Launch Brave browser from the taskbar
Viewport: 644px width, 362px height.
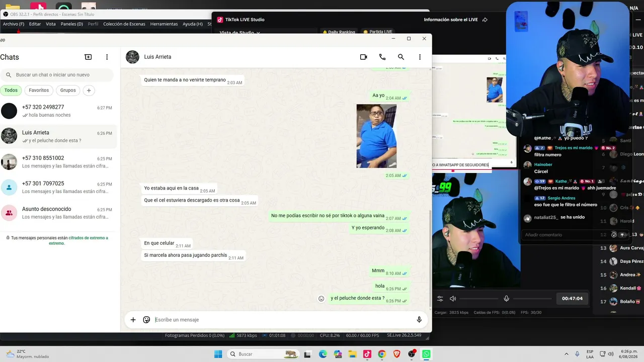[397, 354]
